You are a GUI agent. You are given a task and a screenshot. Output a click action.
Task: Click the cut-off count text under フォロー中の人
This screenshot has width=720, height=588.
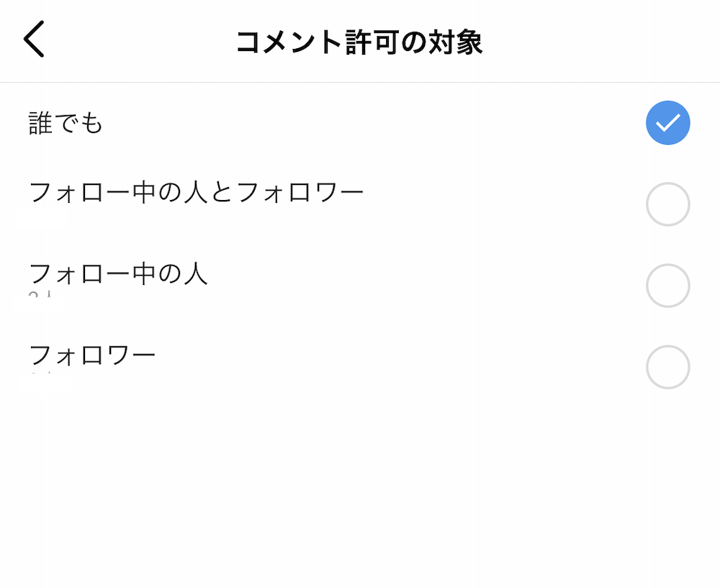coord(40,294)
